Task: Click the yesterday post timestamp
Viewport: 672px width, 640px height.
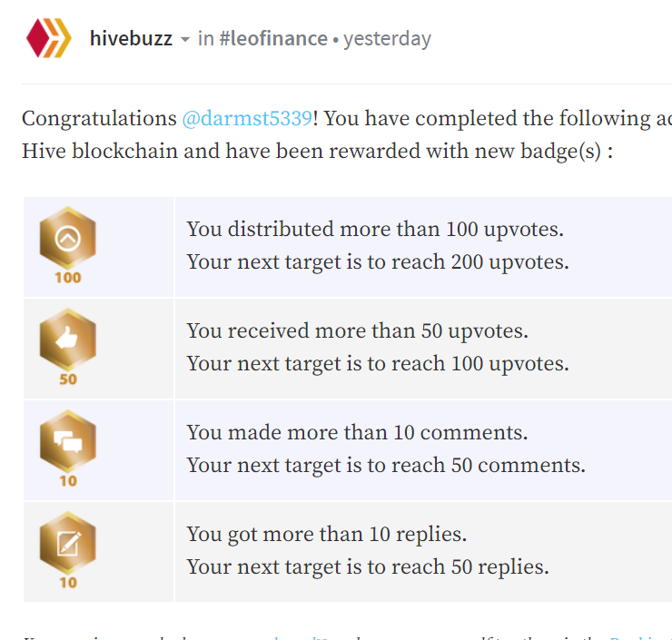Action: (387, 39)
